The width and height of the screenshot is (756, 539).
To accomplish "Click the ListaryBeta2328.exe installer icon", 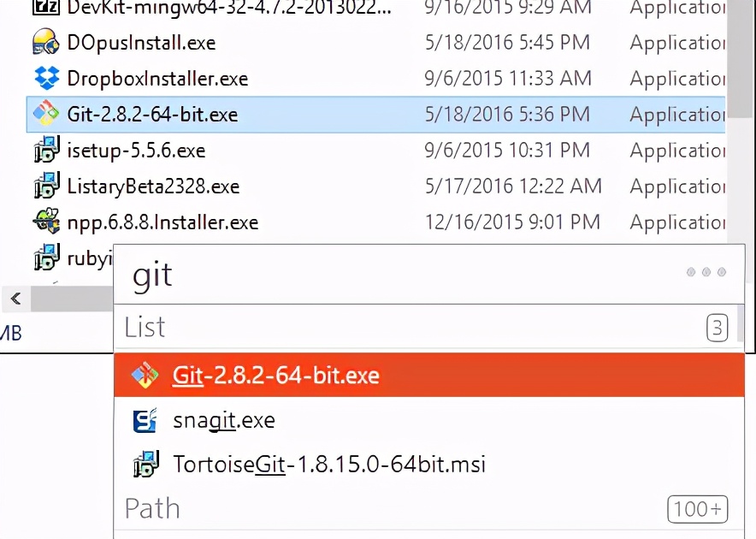I will point(44,186).
